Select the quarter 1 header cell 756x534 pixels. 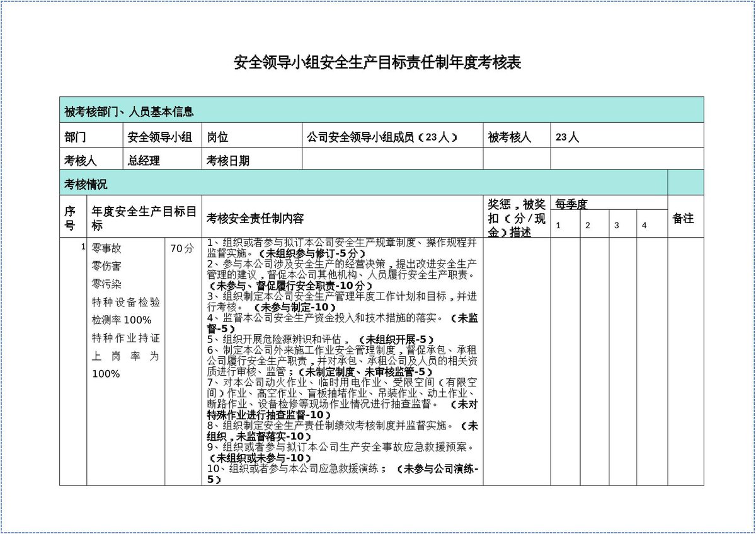(x=564, y=224)
